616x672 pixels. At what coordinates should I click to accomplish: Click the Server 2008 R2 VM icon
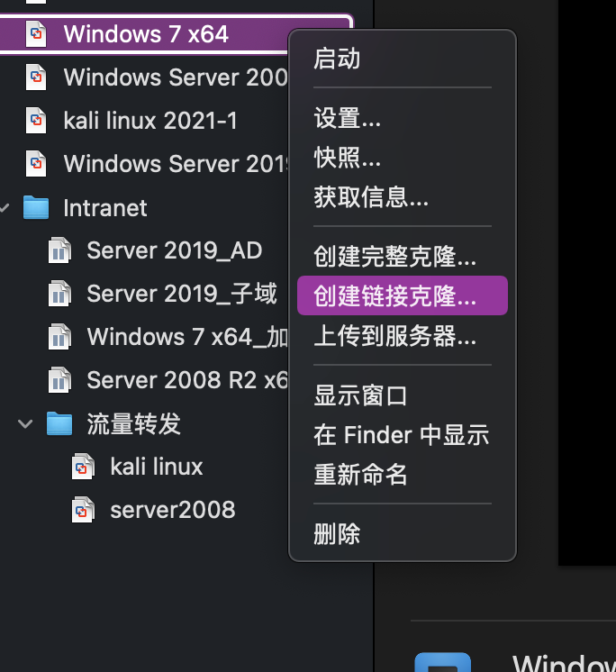pyautogui.click(x=59, y=380)
